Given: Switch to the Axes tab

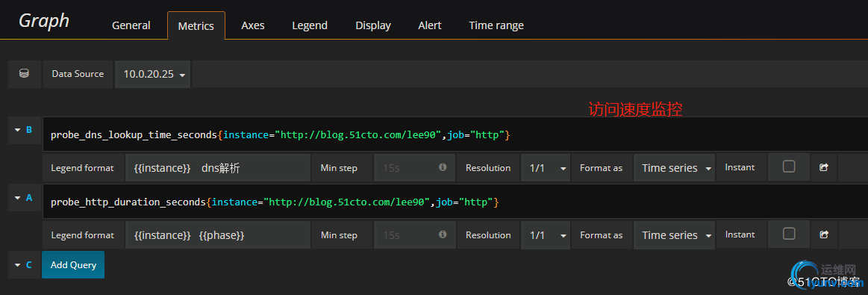Looking at the screenshot, I should [253, 25].
